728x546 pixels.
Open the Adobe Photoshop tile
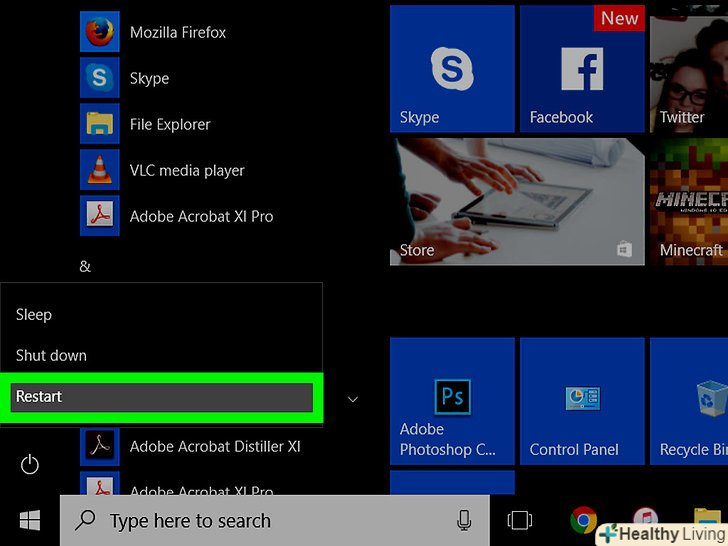point(452,401)
